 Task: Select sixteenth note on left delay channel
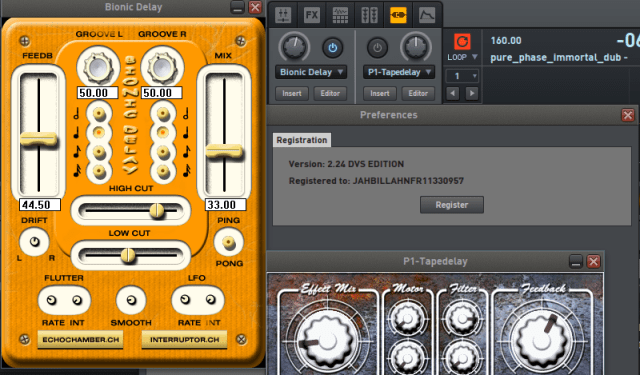(x=99, y=171)
